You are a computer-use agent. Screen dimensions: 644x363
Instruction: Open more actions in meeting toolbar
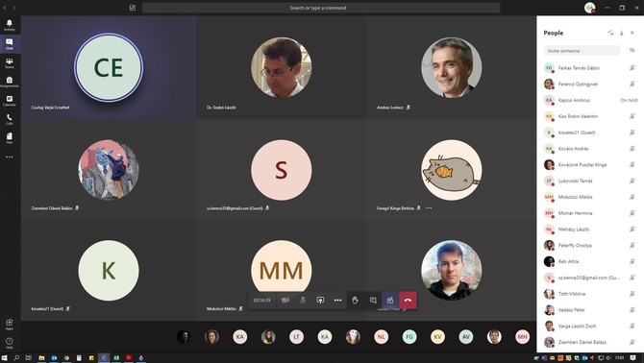coord(337,301)
